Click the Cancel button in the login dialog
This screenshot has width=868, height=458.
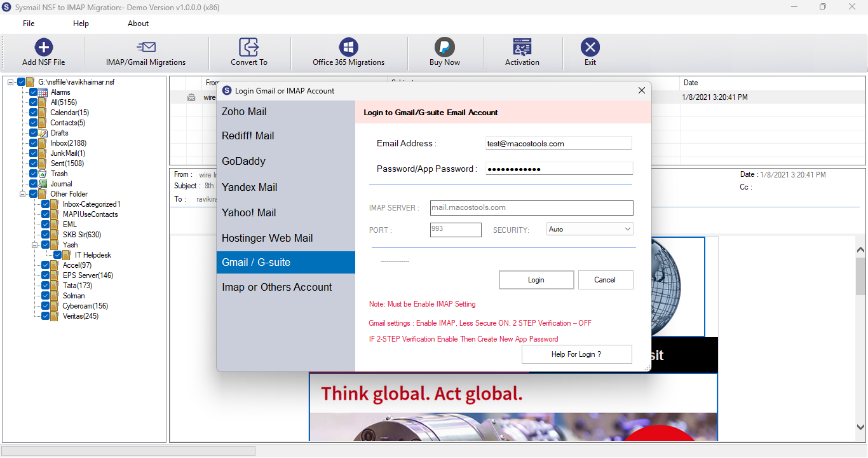606,280
